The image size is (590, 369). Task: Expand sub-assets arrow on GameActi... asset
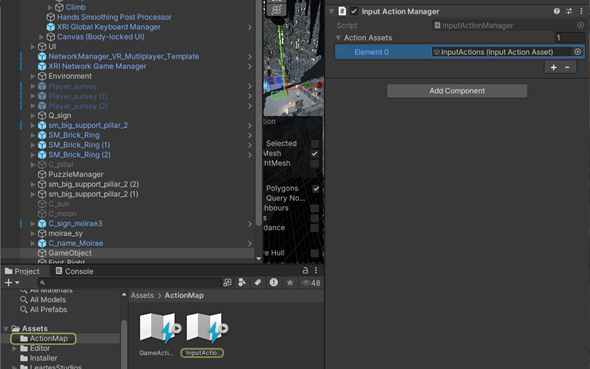pos(177,328)
